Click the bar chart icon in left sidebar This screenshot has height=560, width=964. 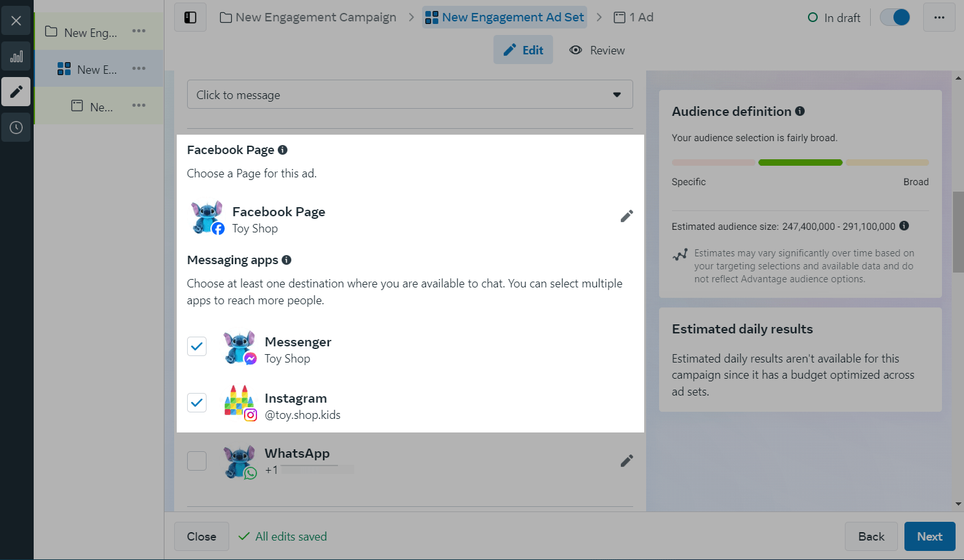pyautogui.click(x=16, y=56)
